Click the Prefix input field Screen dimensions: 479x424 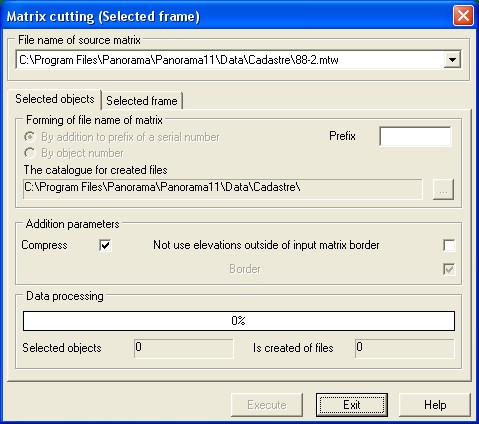(415, 136)
